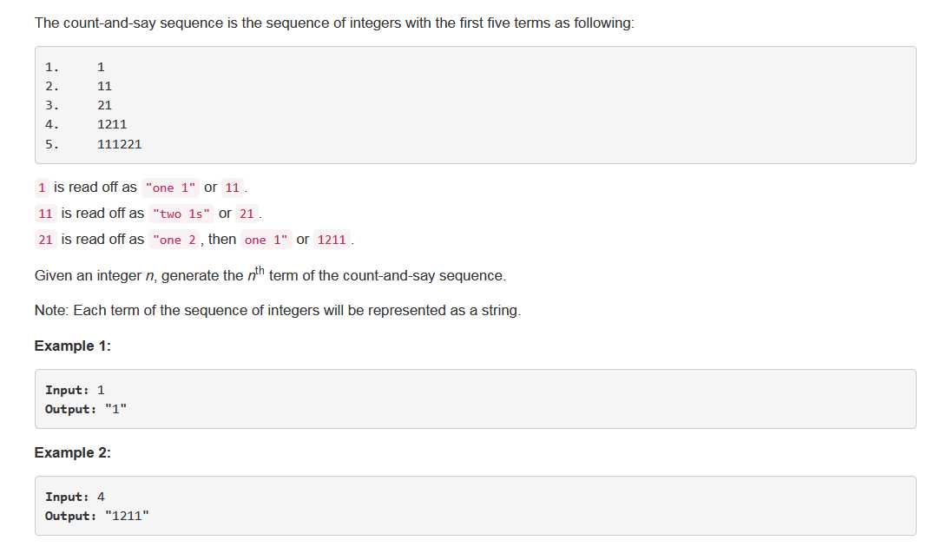The width and height of the screenshot is (928, 560).
Task: Click the Example 1 heading
Action: (73, 346)
